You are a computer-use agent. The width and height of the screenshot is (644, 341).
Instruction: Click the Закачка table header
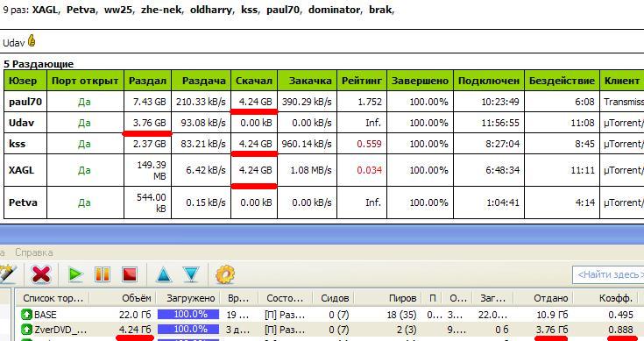(x=308, y=81)
